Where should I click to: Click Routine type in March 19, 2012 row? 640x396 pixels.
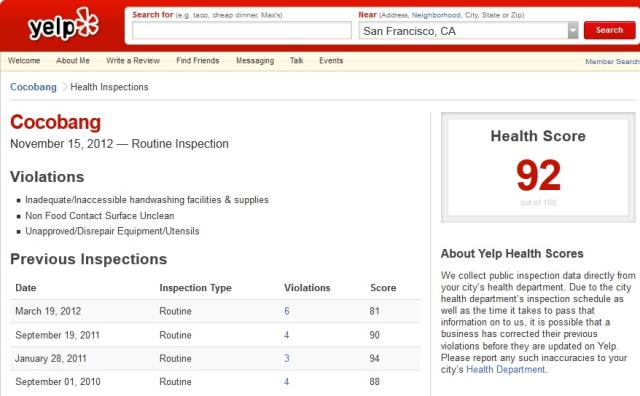tap(176, 311)
